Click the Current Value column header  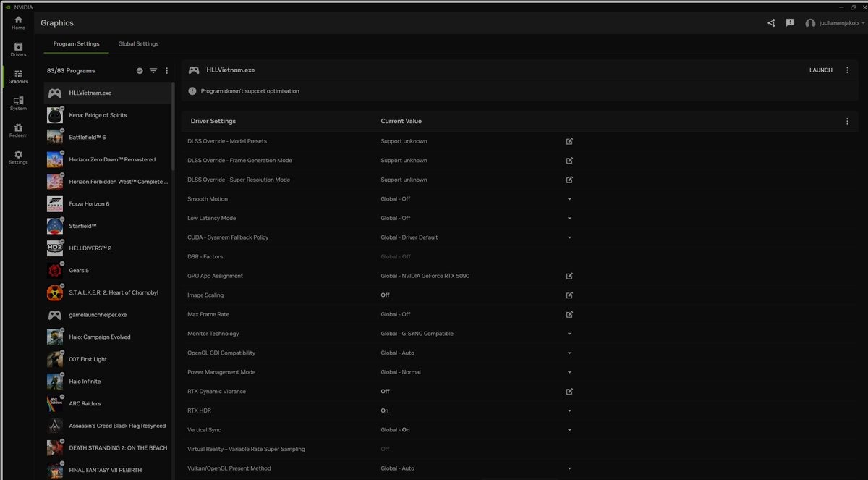coord(401,121)
